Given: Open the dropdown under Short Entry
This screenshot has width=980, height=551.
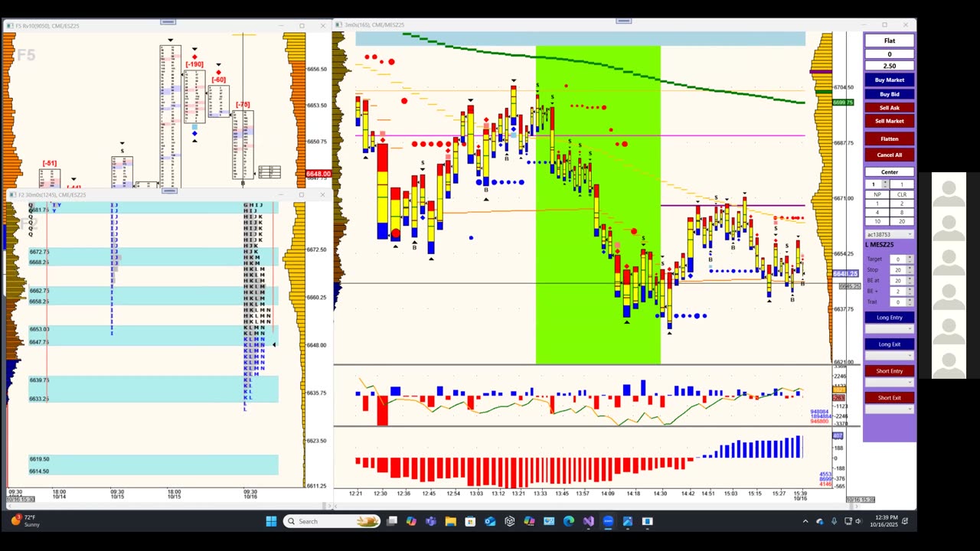Looking at the screenshot, I should click(890, 382).
